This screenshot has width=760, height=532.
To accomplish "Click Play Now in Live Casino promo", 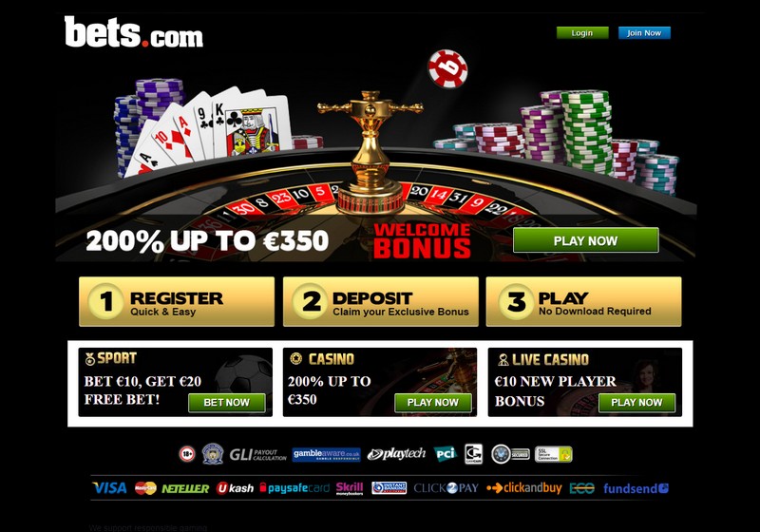I will (636, 403).
